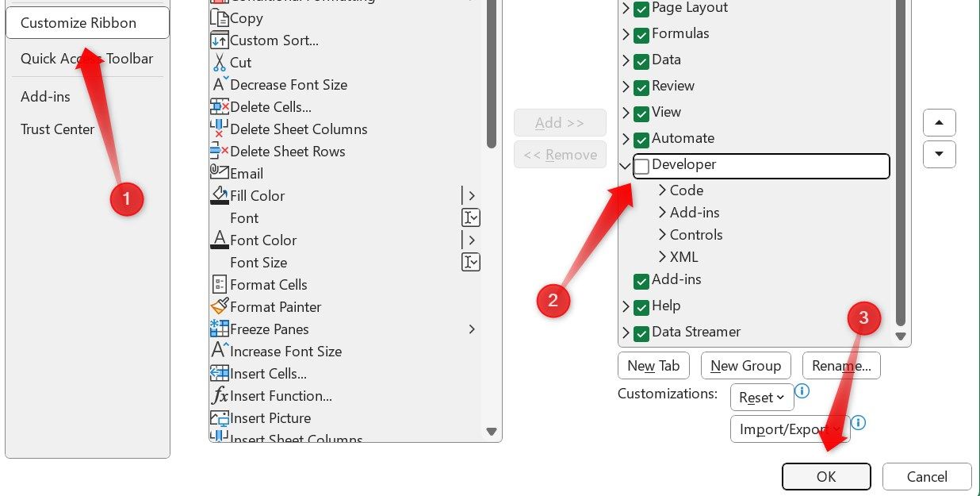Screen dimensions: 980x496
Task: Click the Delete Cells icon
Action: [x=219, y=106]
